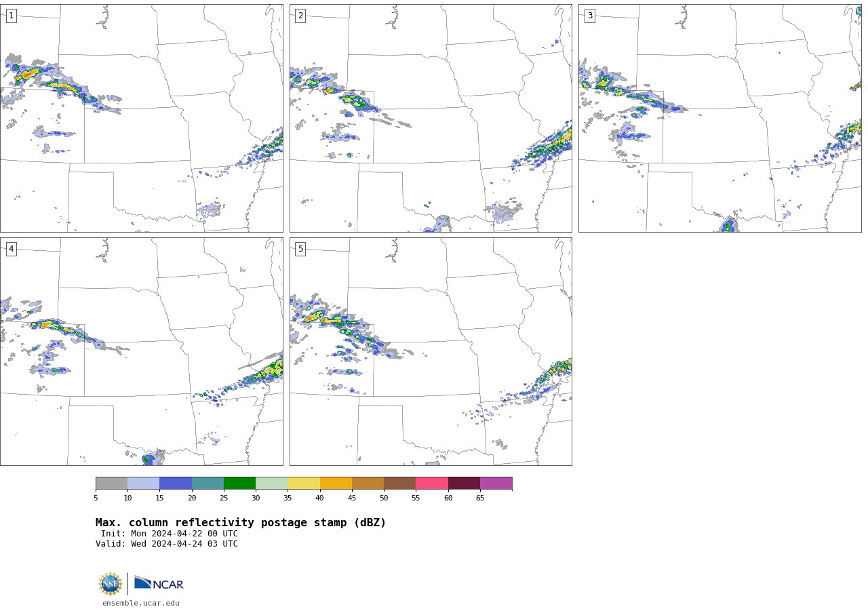The width and height of the screenshot is (868, 611).
Task: Click the Max. column reflectivity title
Action: coord(241,523)
